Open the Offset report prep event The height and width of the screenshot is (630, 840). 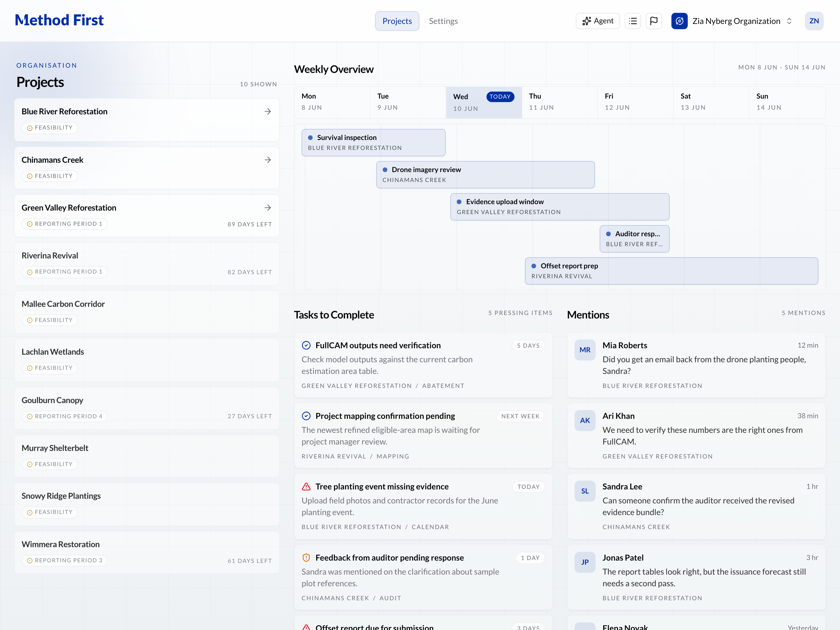[x=671, y=271]
